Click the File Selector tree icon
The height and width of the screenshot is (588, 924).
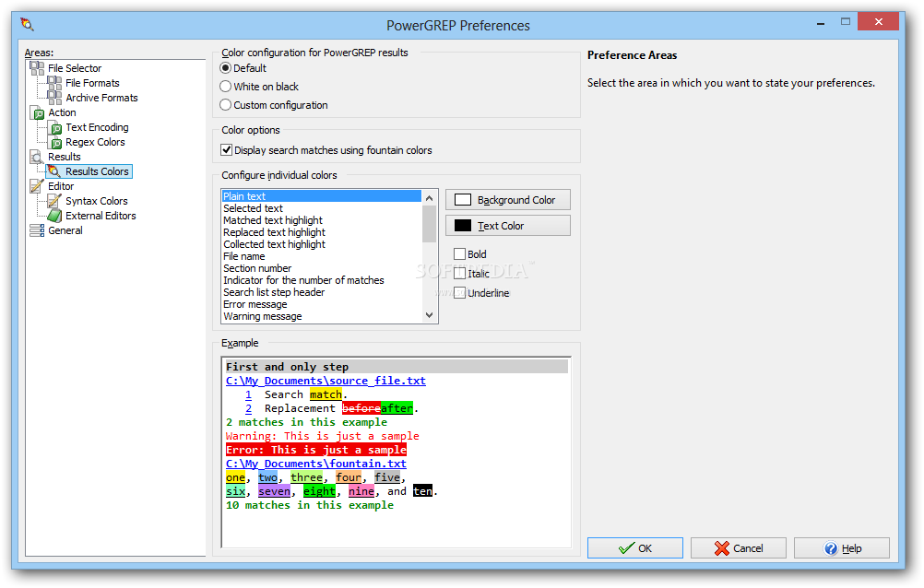click(x=37, y=68)
